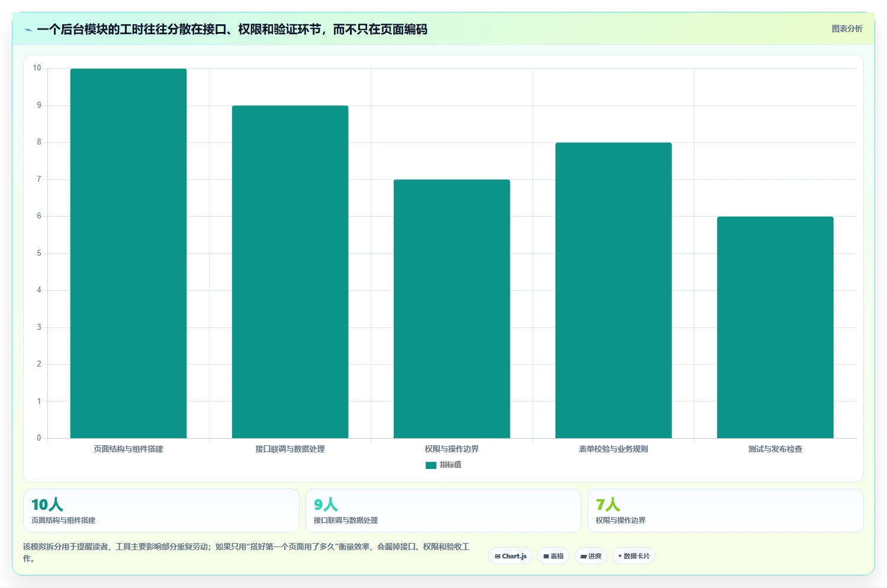
Task: Click the 进度 tag chip
Action: pyautogui.click(x=591, y=556)
